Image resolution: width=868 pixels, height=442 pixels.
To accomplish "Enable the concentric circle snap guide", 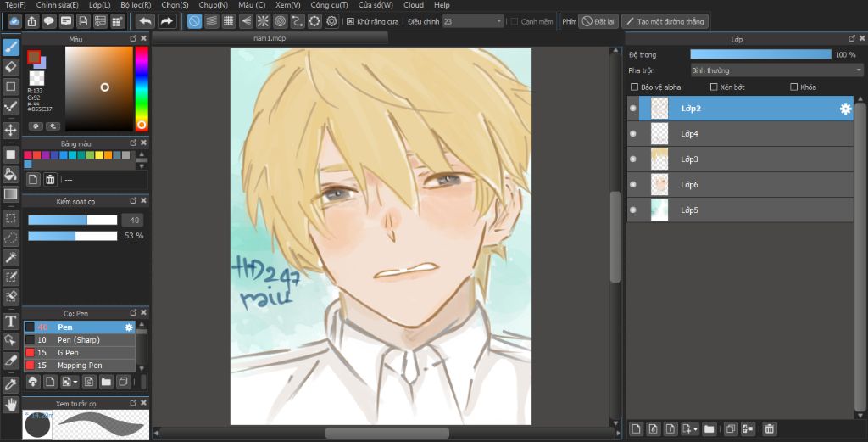I will (280, 21).
